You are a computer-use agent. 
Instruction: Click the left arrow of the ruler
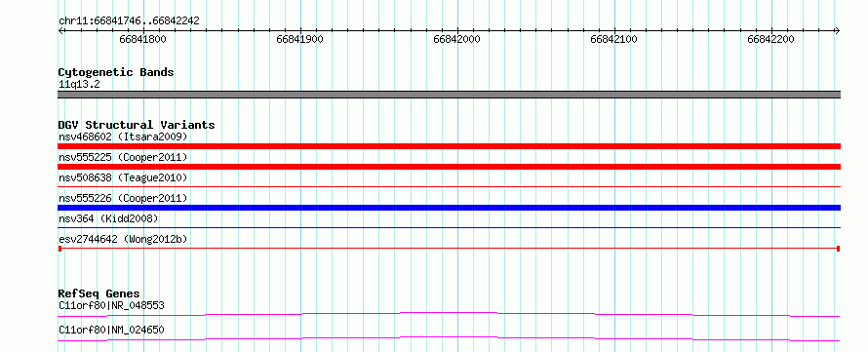[x=60, y=30]
